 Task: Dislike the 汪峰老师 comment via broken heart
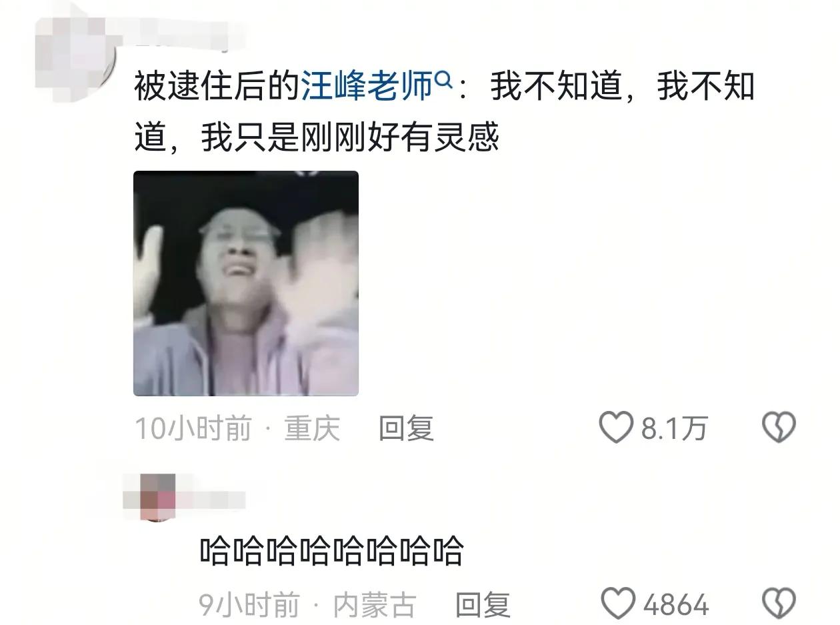point(779,428)
